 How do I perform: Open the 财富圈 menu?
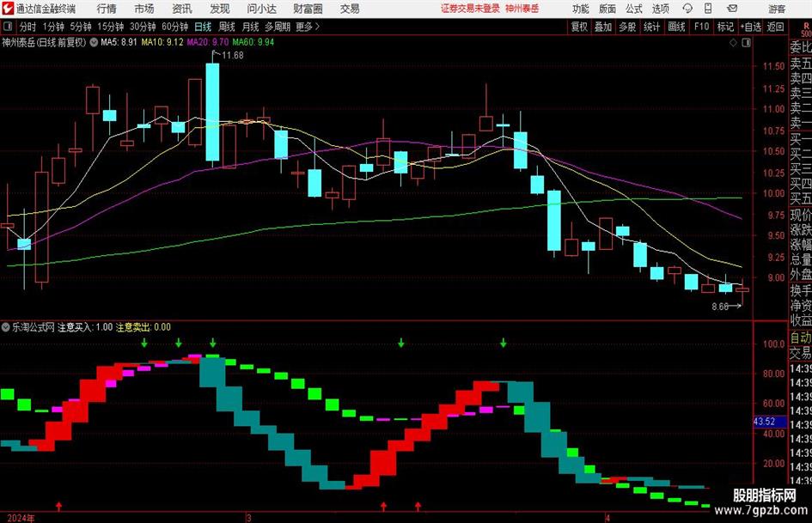pyautogui.click(x=308, y=9)
